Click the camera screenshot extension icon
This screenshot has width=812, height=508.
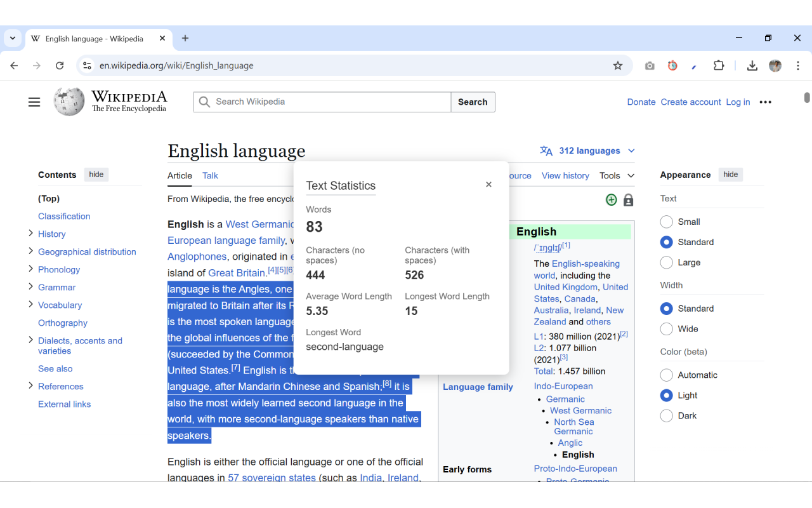click(650, 65)
